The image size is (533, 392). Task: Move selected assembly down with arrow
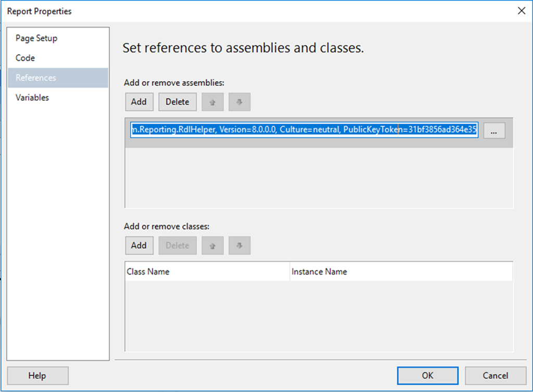pyautogui.click(x=239, y=102)
